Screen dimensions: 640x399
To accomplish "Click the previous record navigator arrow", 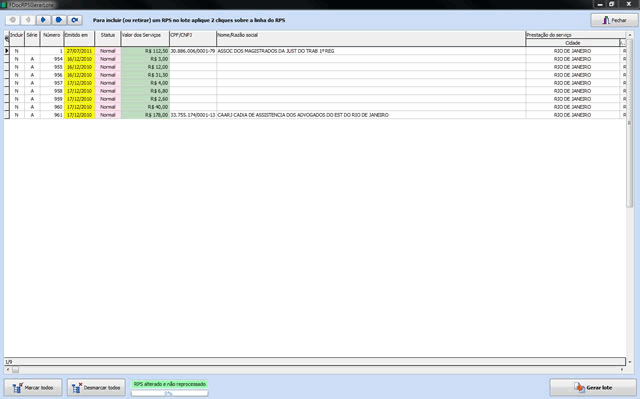I will pyautogui.click(x=28, y=20).
